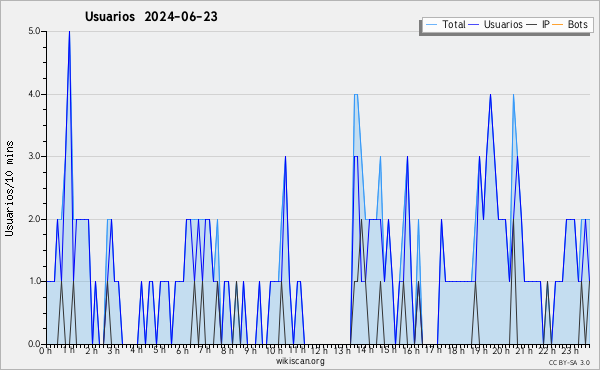Click the '23 h' x-axis label

(x=570, y=351)
